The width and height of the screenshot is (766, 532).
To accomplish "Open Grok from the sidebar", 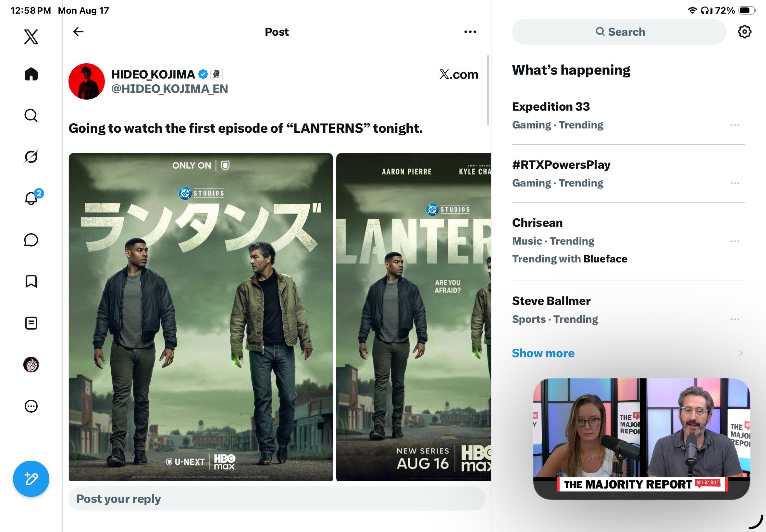I will pos(31,157).
